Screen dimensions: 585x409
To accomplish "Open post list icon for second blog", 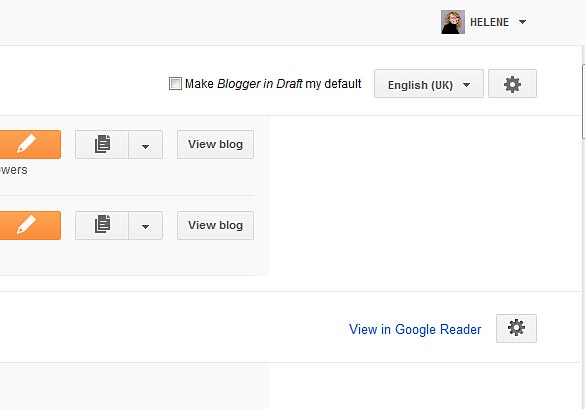I will [x=102, y=225].
